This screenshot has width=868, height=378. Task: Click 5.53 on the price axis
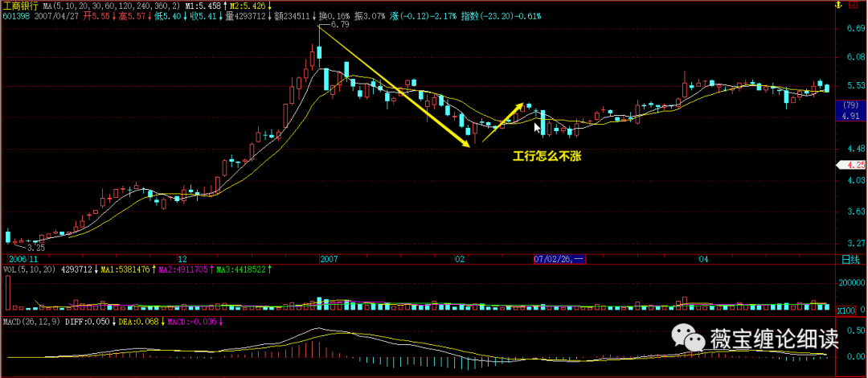point(857,86)
